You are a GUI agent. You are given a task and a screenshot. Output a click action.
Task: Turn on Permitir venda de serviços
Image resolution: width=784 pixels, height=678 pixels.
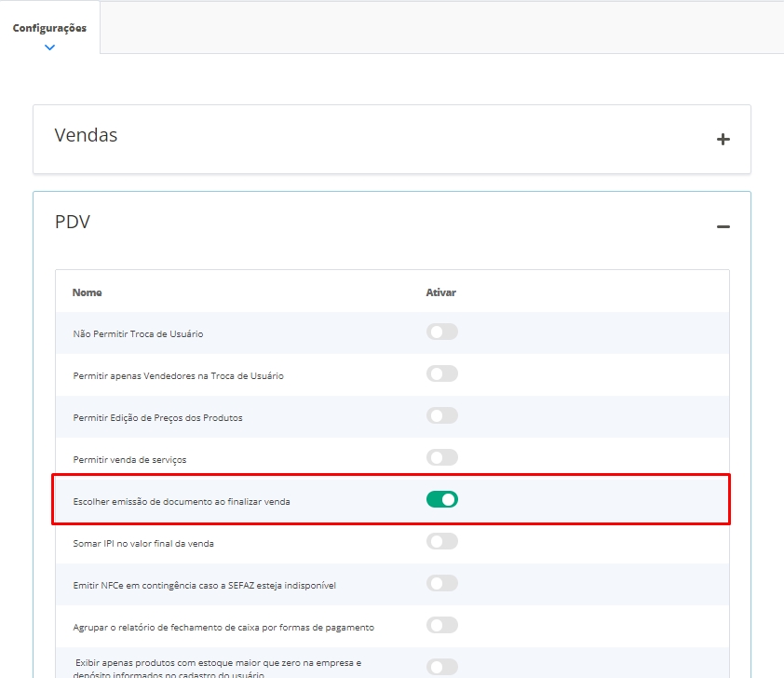click(x=442, y=457)
